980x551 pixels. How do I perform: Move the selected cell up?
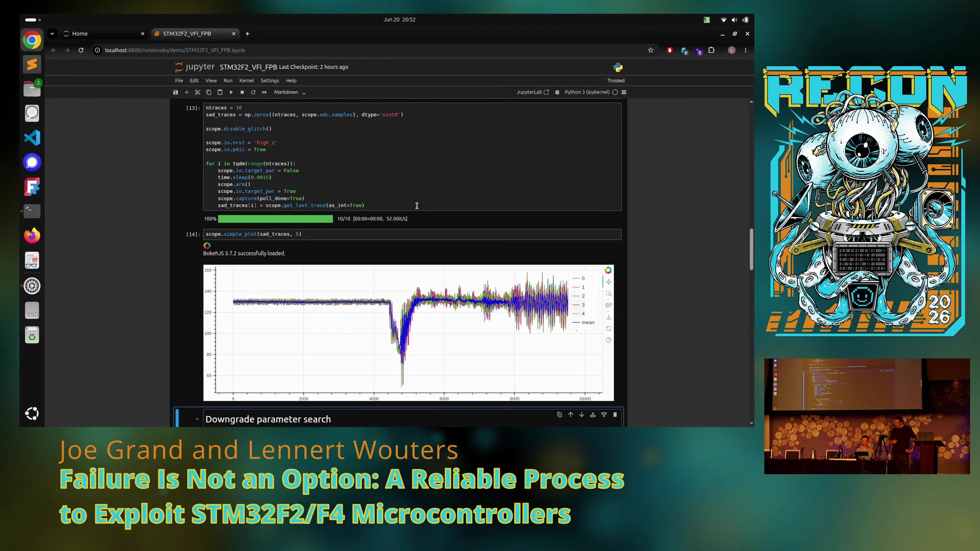coord(570,415)
